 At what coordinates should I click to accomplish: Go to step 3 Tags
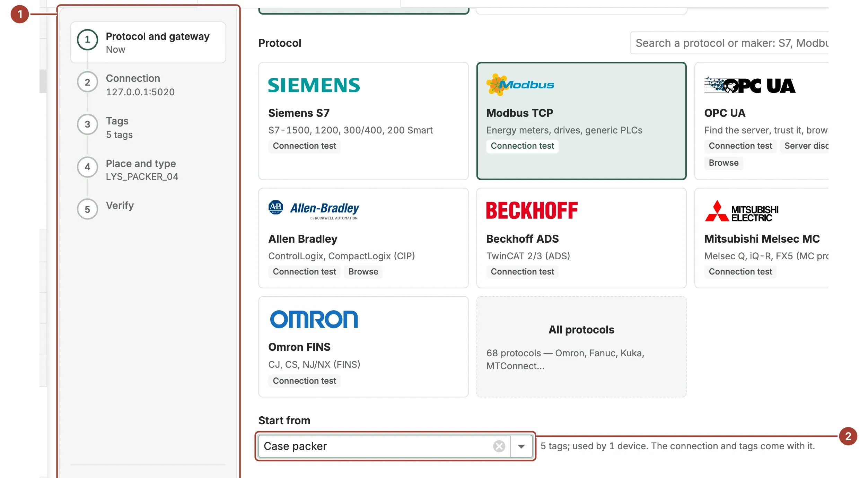click(148, 127)
